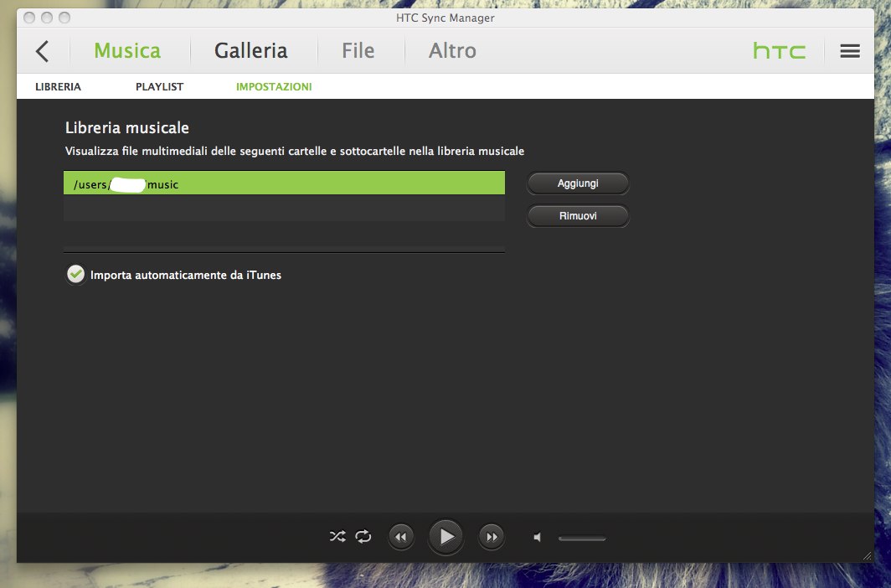Select the /users/ music folder row
891x588 pixels.
coord(284,183)
